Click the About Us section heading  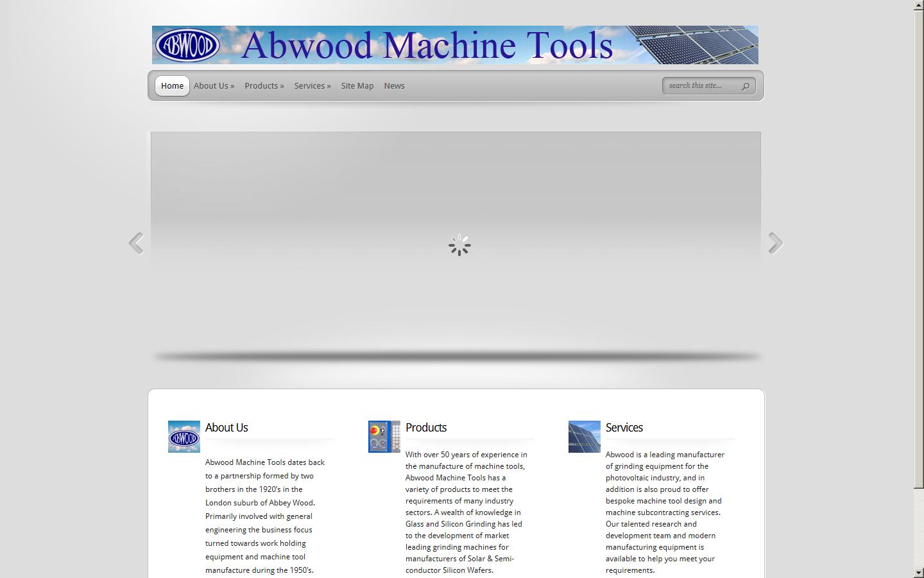point(227,428)
